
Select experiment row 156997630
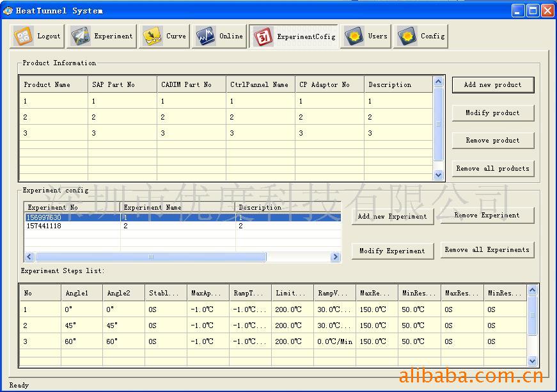tap(183, 217)
